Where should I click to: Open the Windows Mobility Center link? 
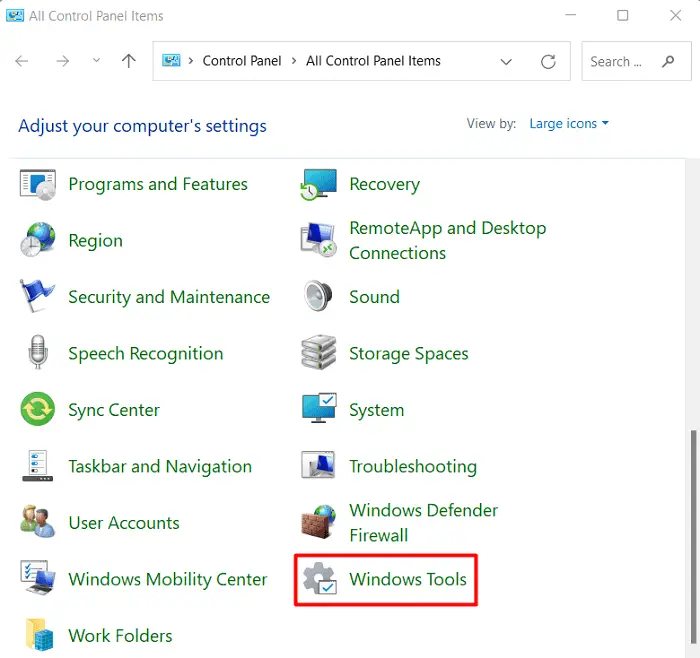[168, 579]
